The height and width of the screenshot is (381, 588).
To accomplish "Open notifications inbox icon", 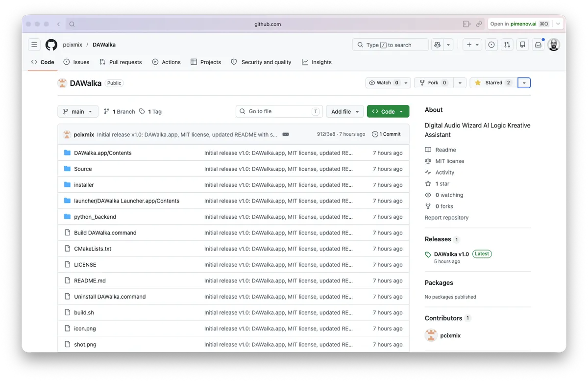I will point(538,45).
